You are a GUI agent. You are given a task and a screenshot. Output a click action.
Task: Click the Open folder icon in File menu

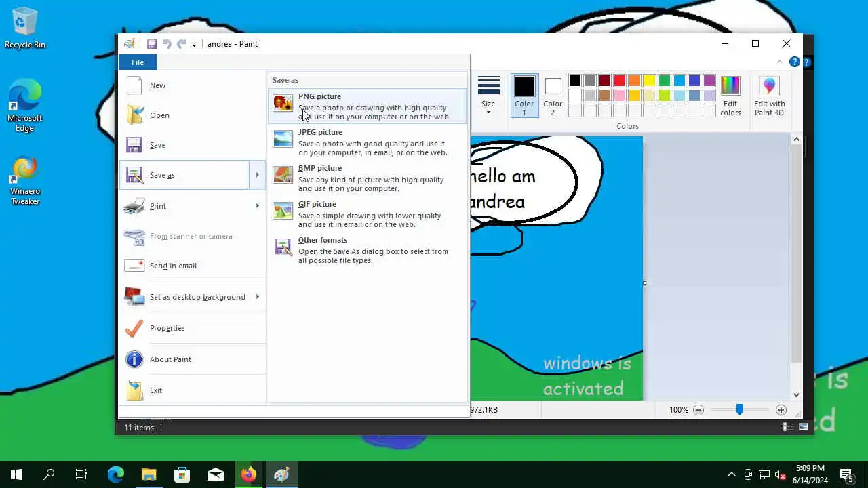134,115
